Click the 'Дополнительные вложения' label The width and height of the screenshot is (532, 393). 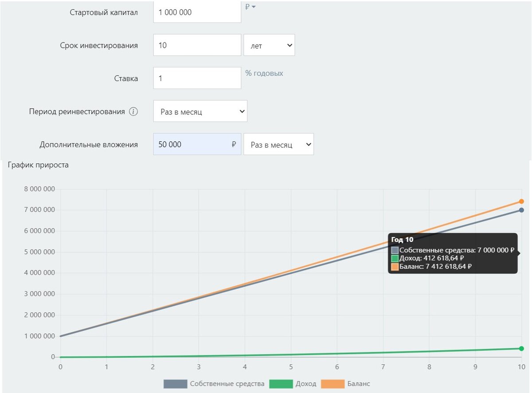[x=89, y=144]
